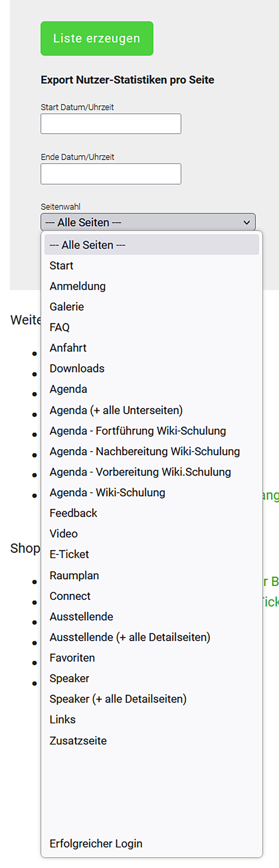Select the 'Downloads' page option
The height and width of the screenshot is (868, 279).
tap(77, 368)
